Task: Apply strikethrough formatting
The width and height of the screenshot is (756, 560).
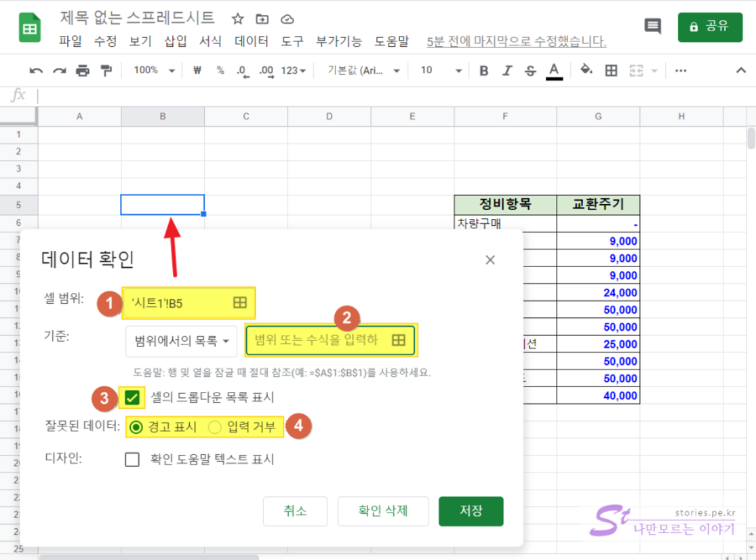Action: click(x=530, y=71)
